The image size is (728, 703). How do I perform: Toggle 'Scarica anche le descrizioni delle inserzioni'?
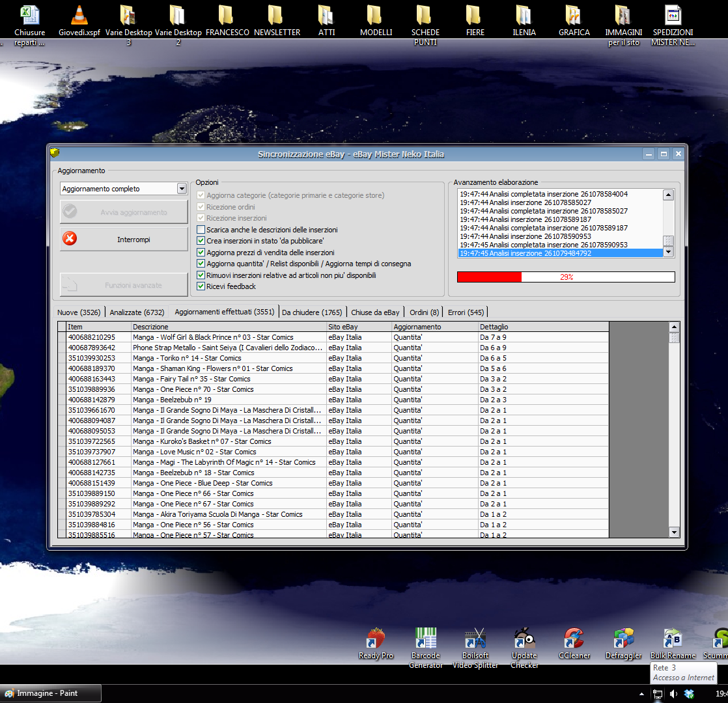coord(201,230)
